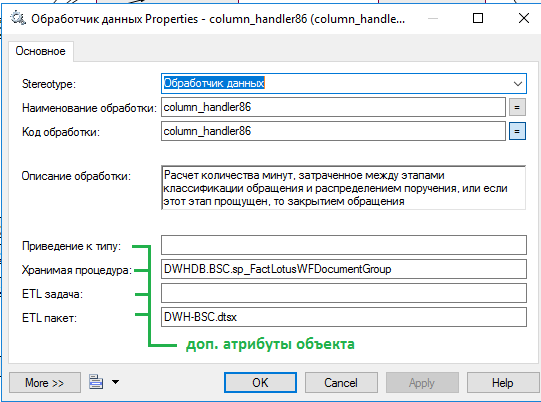Expand the Stereotype dropdown arrow
Image resolution: width=541 pixels, height=402 pixels.
[x=518, y=84]
